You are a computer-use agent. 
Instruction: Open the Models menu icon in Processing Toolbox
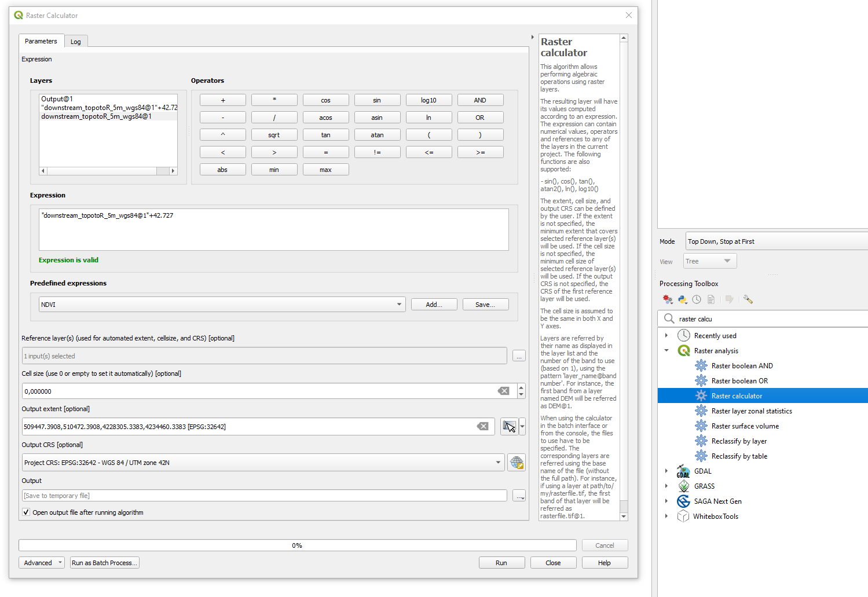[x=668, y=299]
